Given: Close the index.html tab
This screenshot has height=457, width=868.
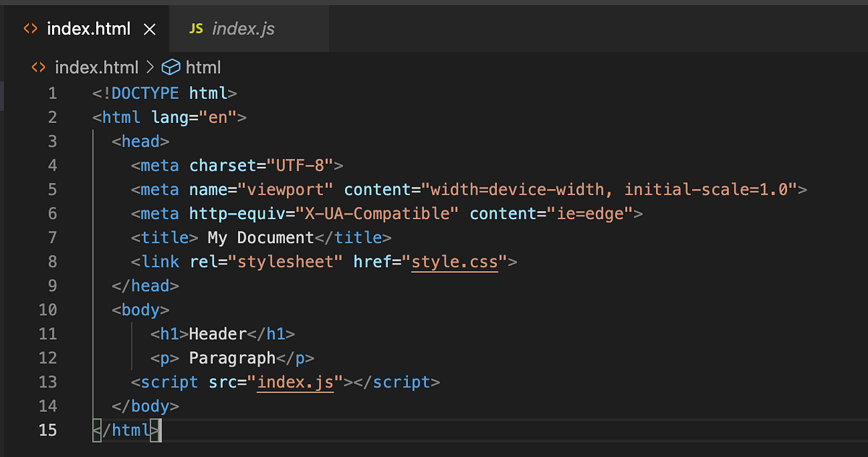Looking at the screenshot, I should (150, 30).
